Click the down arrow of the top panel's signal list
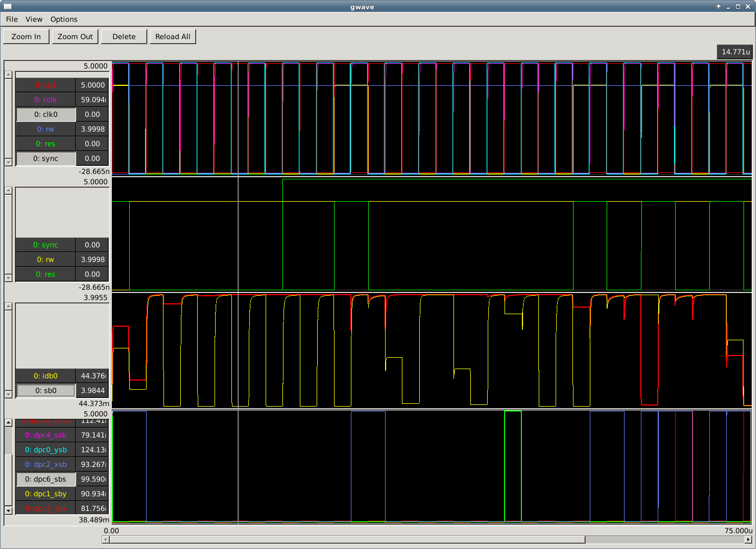The height and width of the screenshot is (549, 756). (8, 162)
